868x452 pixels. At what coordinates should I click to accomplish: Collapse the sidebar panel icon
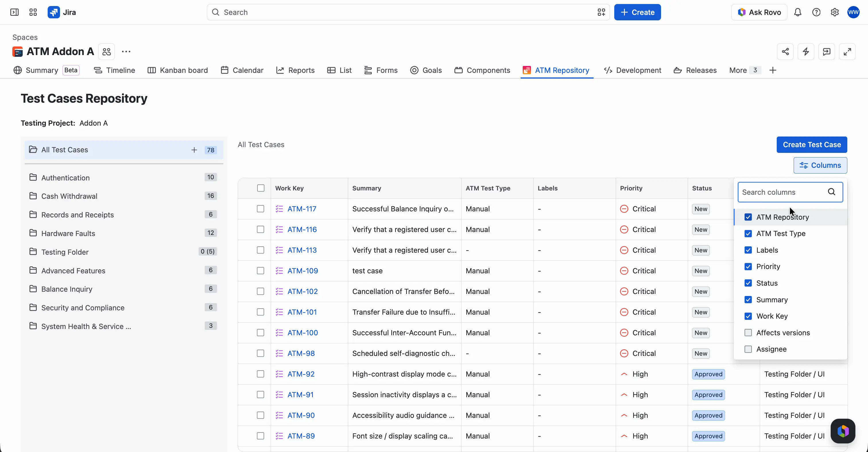[x=14, y=12]
